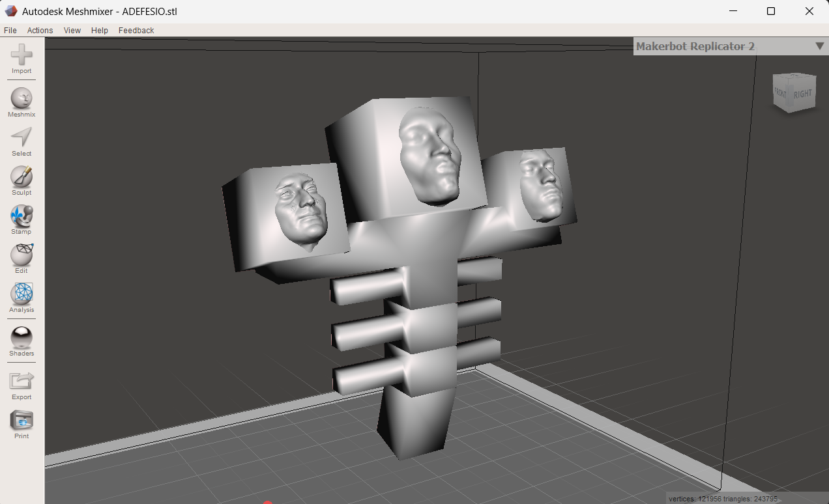Click the Meshmixer app icon in title bar
Screen dimensions: 829x504
click(x=11, y=11)
